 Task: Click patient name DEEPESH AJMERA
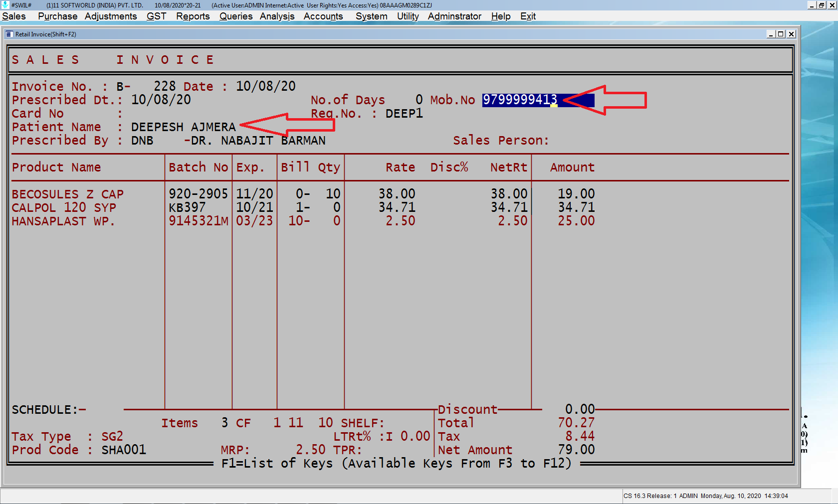coord(183,127)
